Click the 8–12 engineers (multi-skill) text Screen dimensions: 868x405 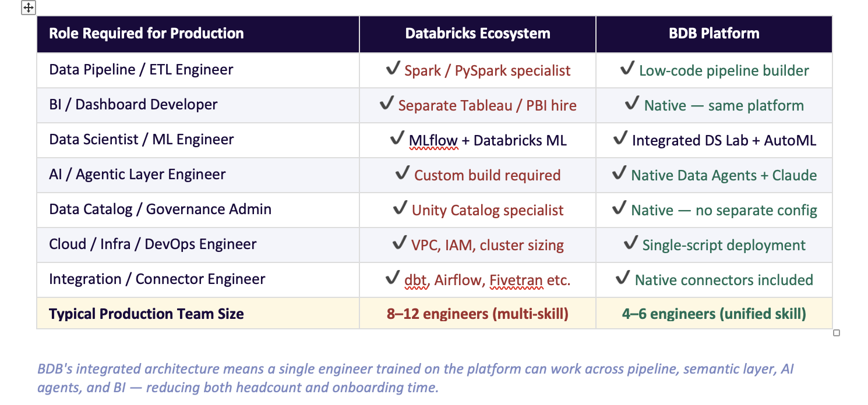coord(477,313)
